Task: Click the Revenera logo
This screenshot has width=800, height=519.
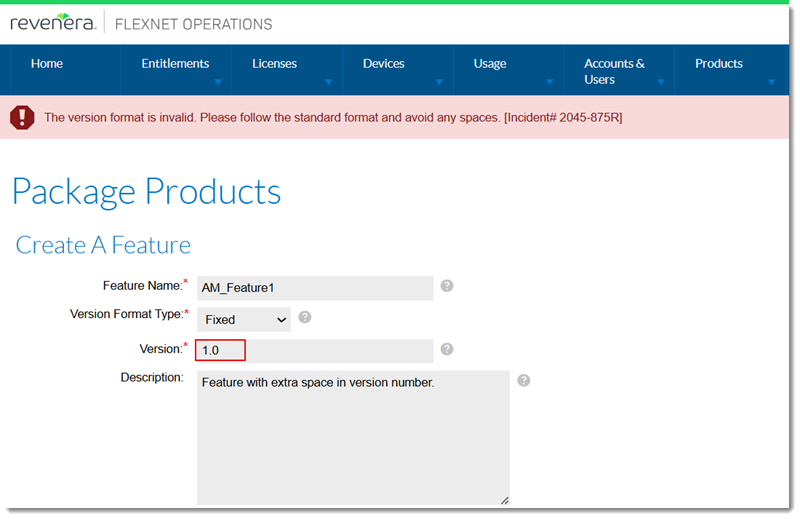Action: 52,23
